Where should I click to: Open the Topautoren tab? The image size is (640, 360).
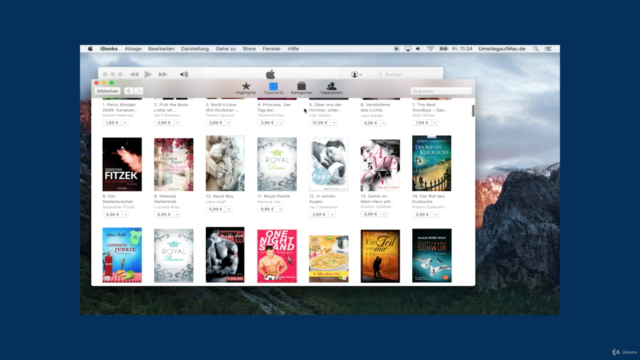point(331,88)
